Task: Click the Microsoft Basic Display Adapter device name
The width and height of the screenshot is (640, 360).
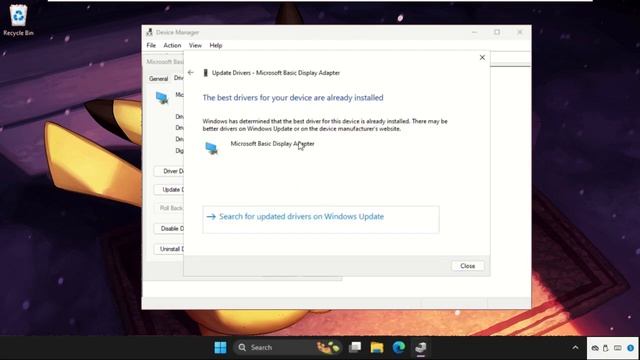Action: [272, 144]
